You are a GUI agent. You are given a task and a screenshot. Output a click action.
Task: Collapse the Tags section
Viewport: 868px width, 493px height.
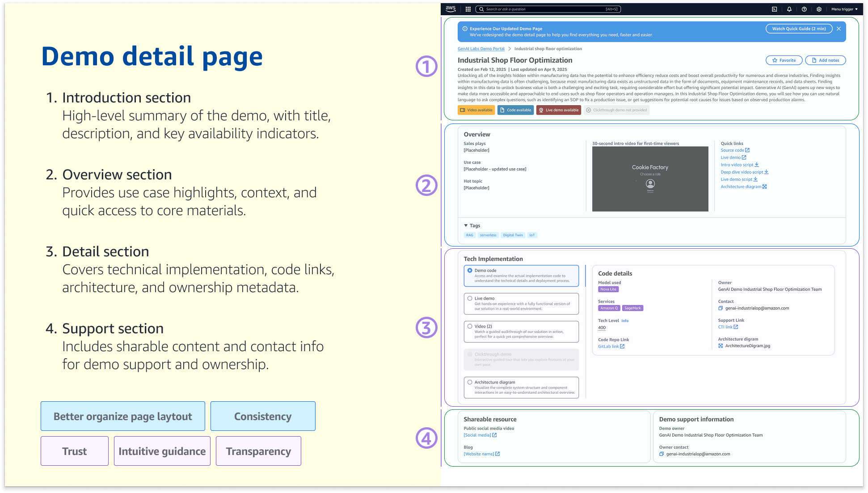click(x=466, y=225)
